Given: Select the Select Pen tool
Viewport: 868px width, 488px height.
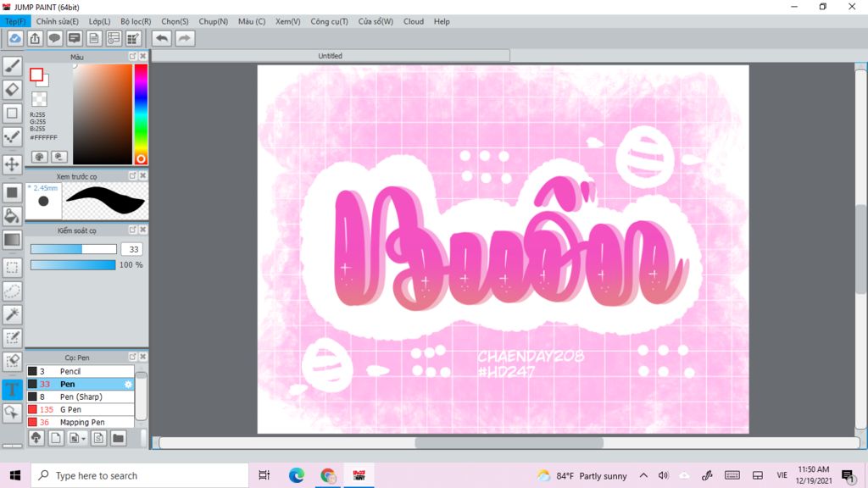Looking at the screenshot, I should (12, 337).
